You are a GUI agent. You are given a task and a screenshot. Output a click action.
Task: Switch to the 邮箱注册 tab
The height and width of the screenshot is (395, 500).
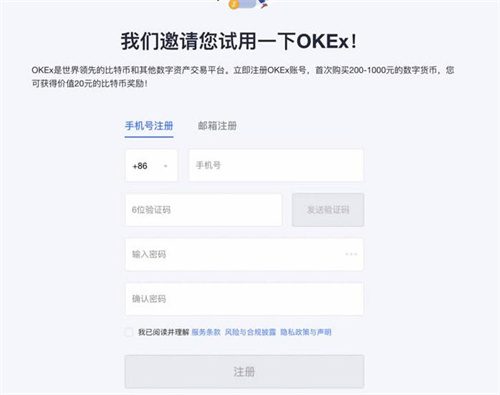(217, 126)
